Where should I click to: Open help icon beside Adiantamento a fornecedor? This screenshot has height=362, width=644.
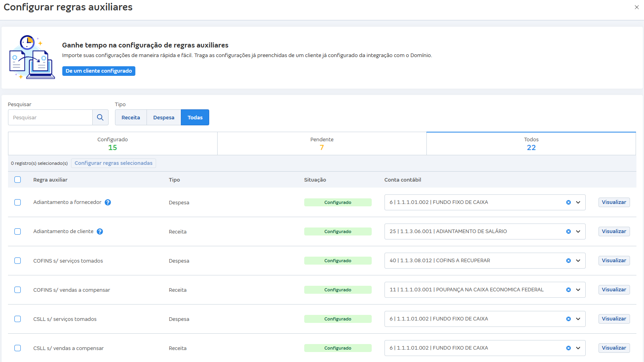click(x=108, y=202)
